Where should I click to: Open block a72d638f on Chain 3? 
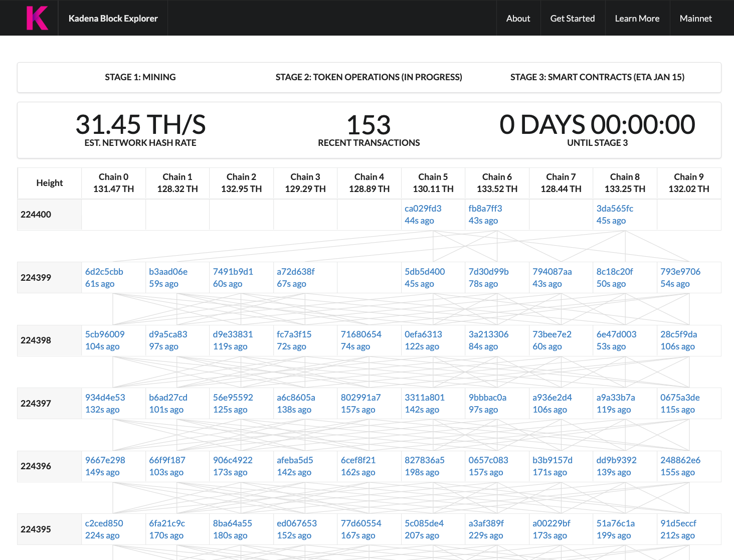tap(296, 272)
